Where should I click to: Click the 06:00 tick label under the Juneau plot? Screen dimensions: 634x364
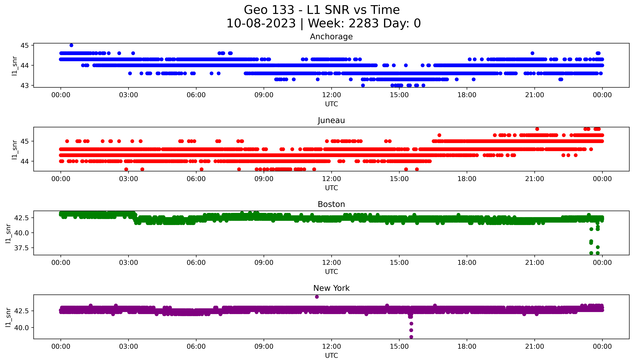click(x=196, y=179)
